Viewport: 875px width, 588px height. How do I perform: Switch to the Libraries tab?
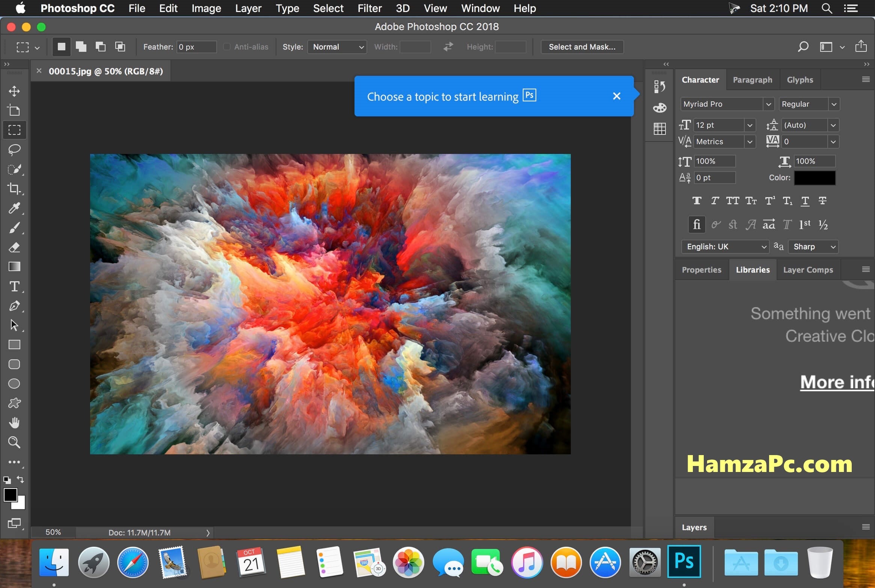[751, 269]
